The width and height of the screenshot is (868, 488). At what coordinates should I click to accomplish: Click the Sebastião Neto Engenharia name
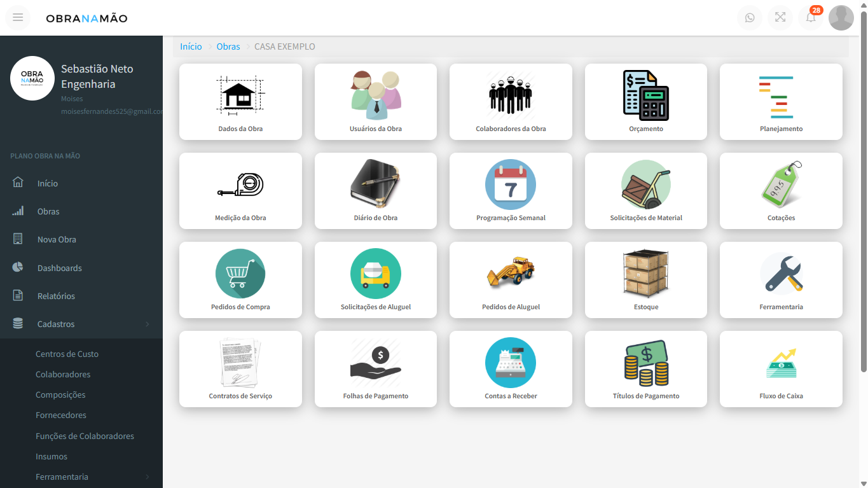[x=97, y=76]
